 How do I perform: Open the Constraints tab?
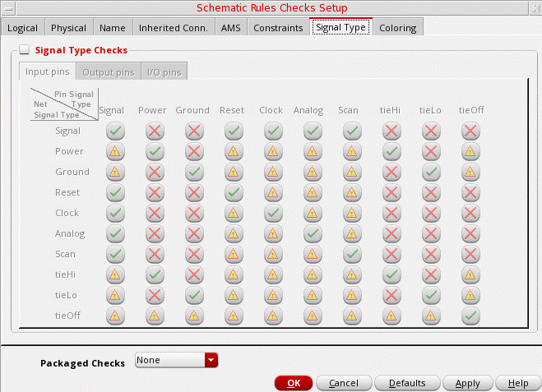click(277, 27)
